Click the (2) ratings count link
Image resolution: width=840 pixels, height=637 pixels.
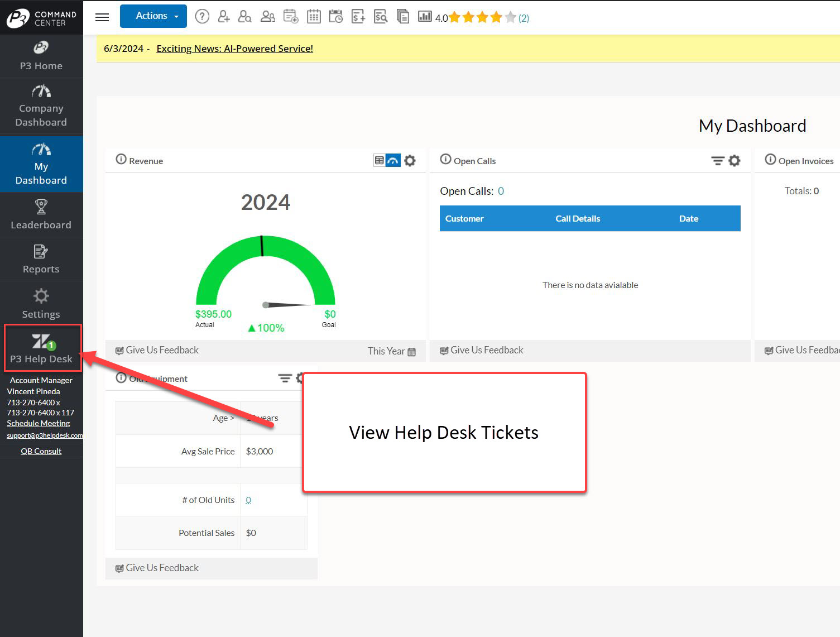coord(524,18)
